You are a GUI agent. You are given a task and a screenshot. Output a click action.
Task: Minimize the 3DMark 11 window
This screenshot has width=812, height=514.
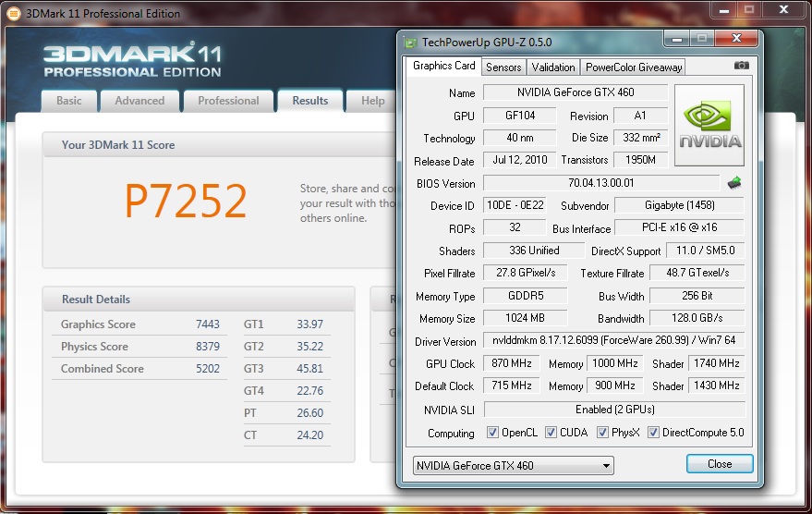[724, 10]
